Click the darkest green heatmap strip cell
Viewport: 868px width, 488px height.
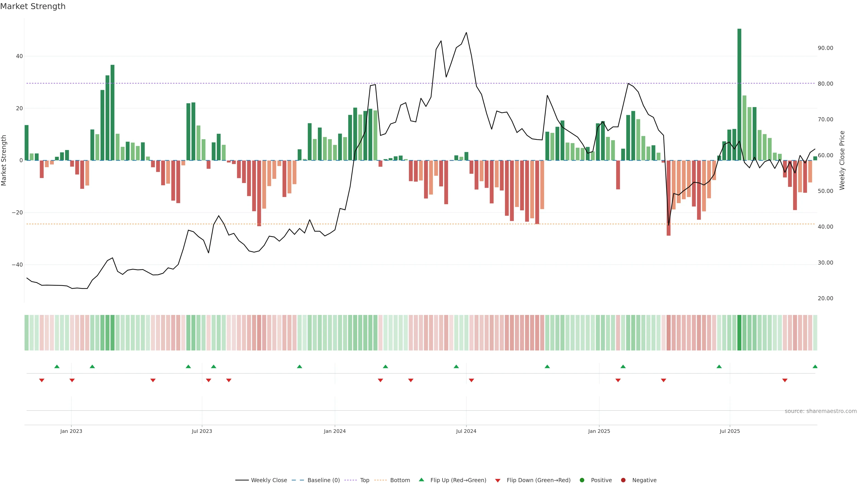click(739, 333)
